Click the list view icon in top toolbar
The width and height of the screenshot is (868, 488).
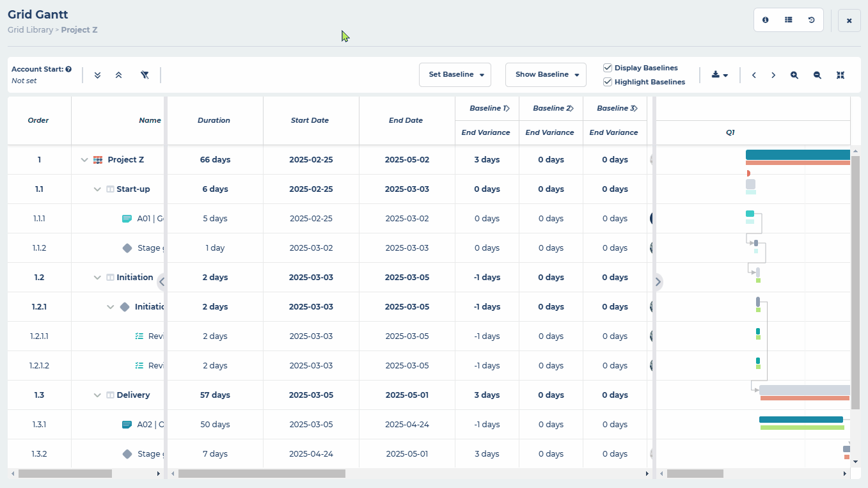(789, 20)
